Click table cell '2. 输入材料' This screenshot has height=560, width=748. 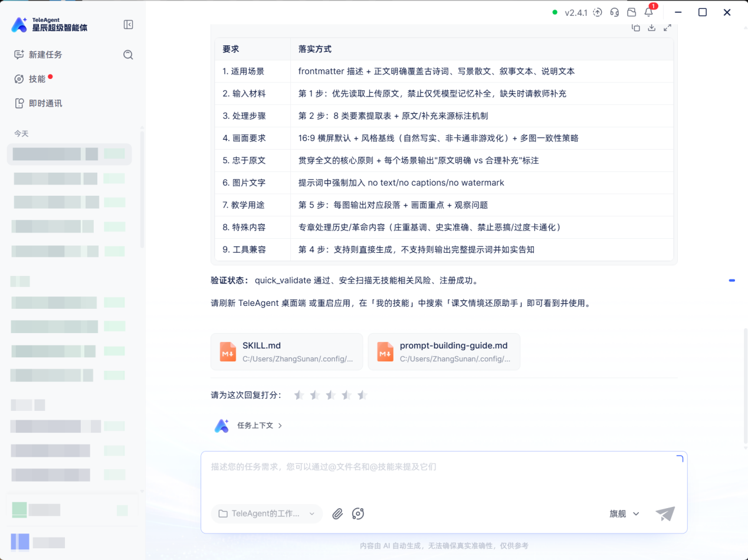pos(252,94)
